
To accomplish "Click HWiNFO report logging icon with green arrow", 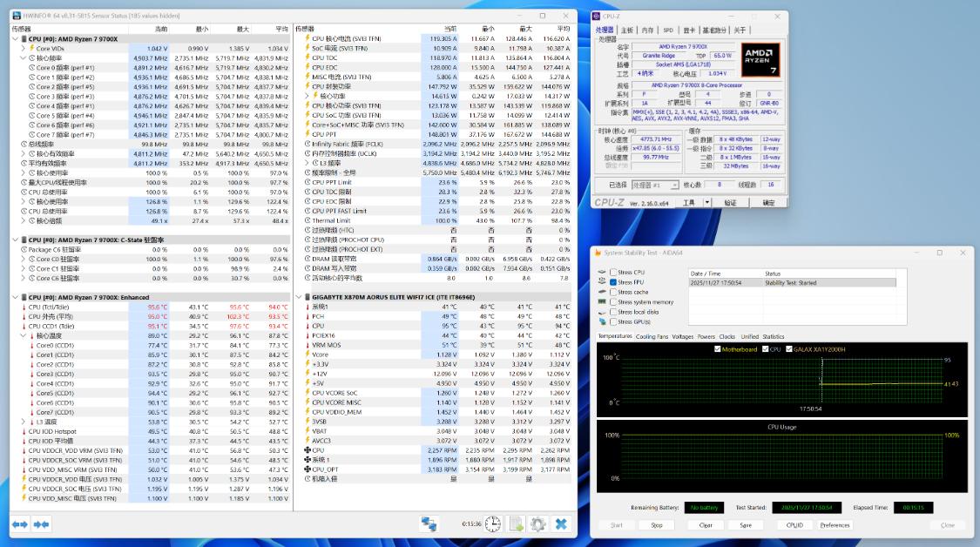I will (x=517, y=524).
